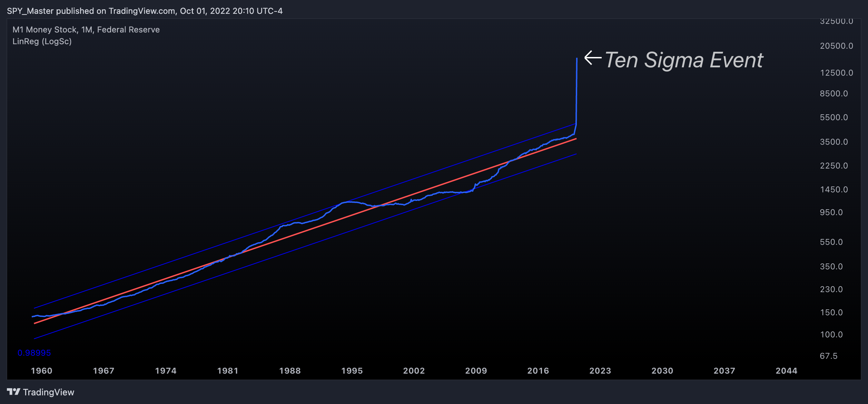This screenshot has height=404, width=868.
Task: Click the 2037 year label
Action: 724,371
